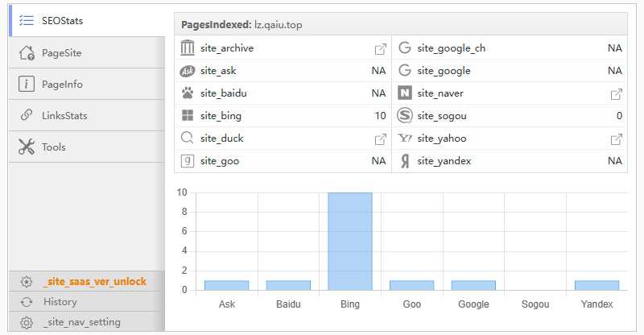Viewport: 644px width, 335px height.
Task: Open site_yahoo external link icon
Action: coord(617,139)
